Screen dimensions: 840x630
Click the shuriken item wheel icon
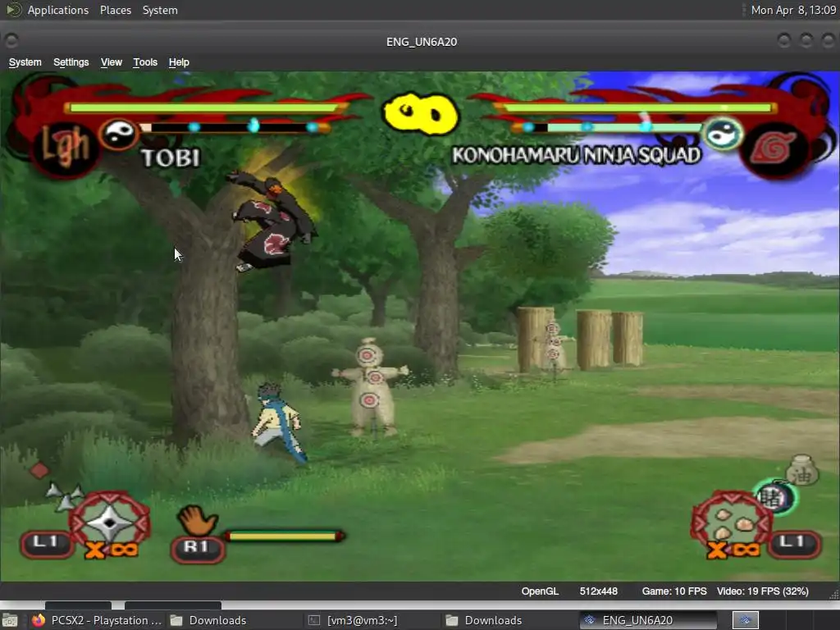(110, 522)
